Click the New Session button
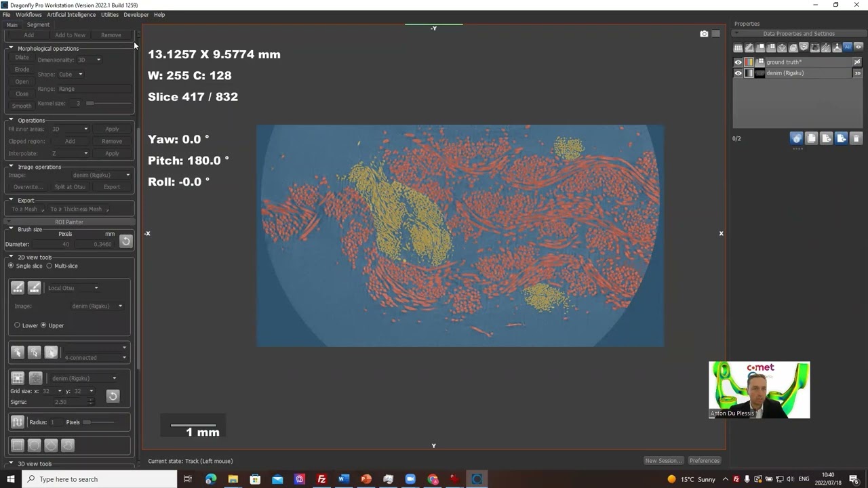 [x=663, y=461]
